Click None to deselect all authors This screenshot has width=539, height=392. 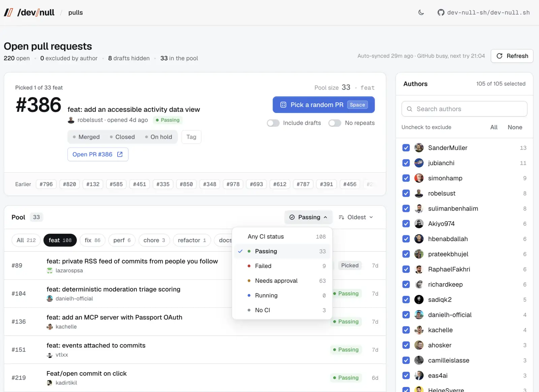coord(515,127)
